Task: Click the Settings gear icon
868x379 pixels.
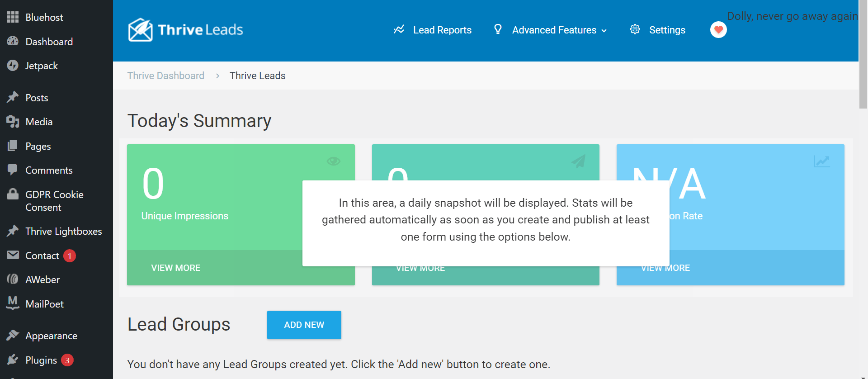Action: 635,29
